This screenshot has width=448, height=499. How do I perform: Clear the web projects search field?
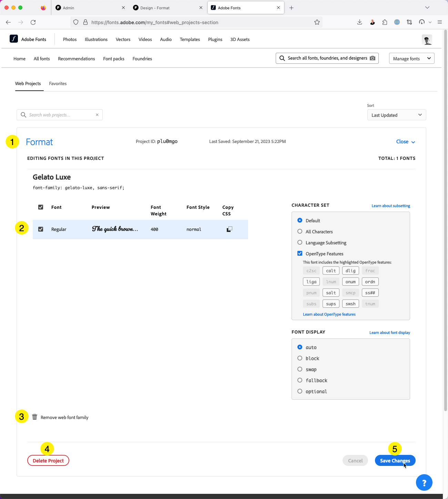97,115
